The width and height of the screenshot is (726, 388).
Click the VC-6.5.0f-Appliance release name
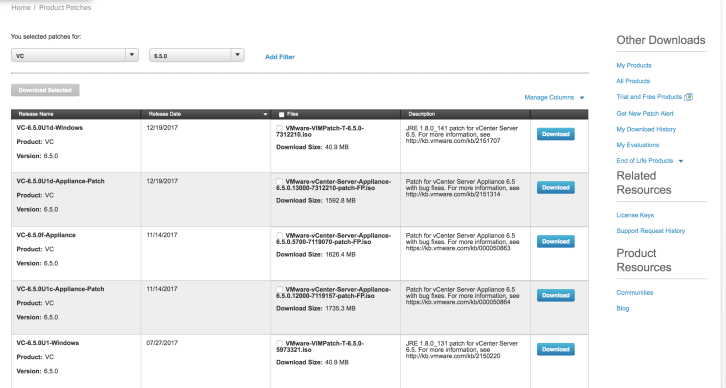coord(46,235)
